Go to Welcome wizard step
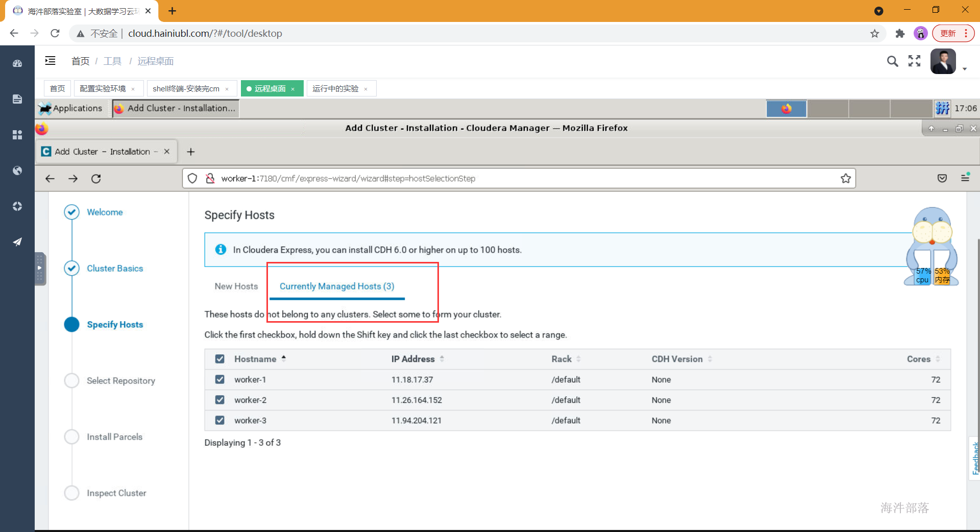Screen dimensions: 980x532 105,212
